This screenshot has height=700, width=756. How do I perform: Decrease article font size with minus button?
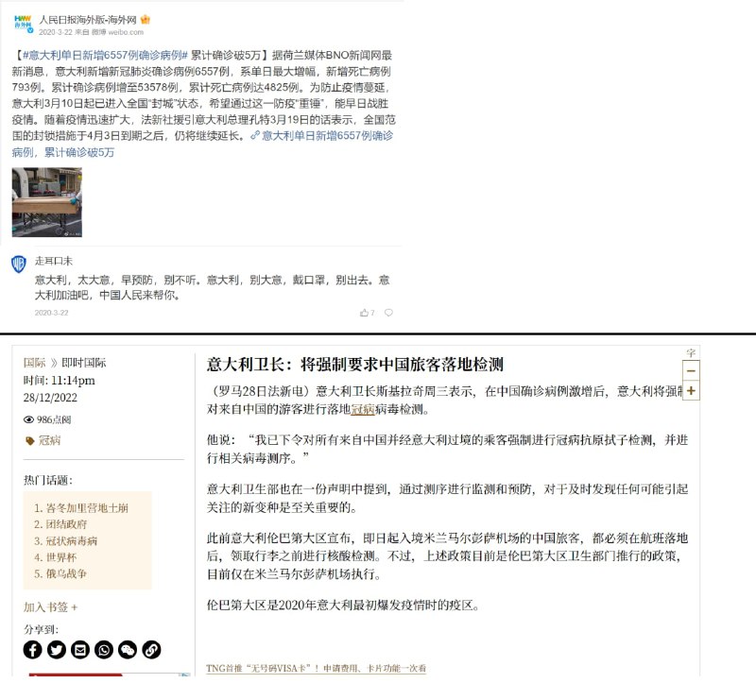691,371
